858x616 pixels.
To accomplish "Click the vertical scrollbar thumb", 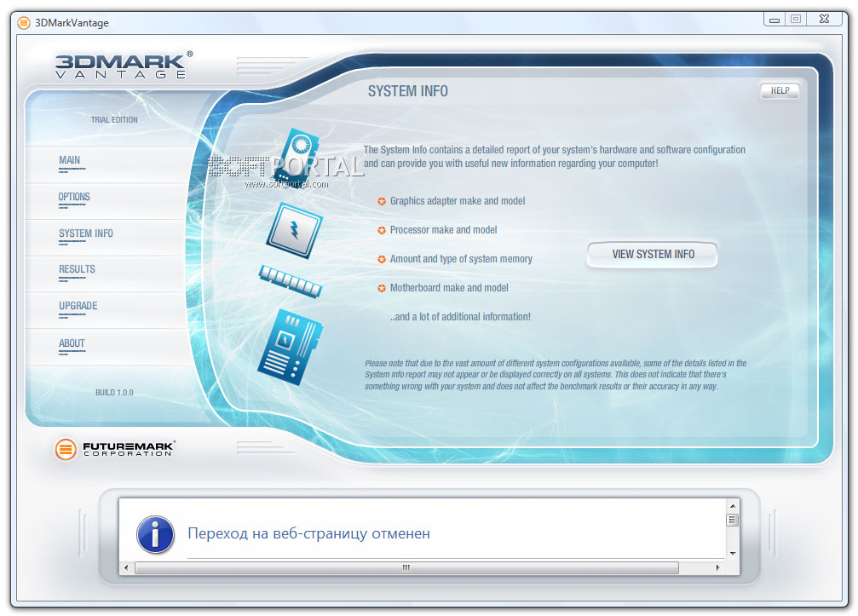I will point(733,520).
